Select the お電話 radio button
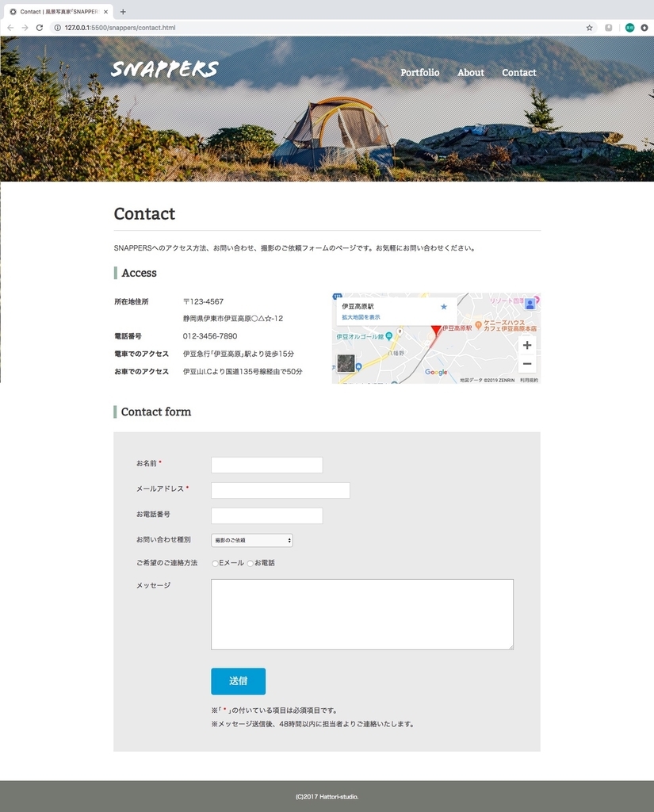Image resolution: width=654 pixels, height=812 pixels. point(250,564)
